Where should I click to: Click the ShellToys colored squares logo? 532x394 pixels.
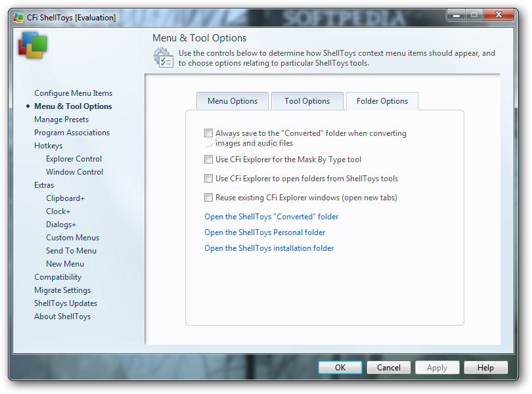33,45
